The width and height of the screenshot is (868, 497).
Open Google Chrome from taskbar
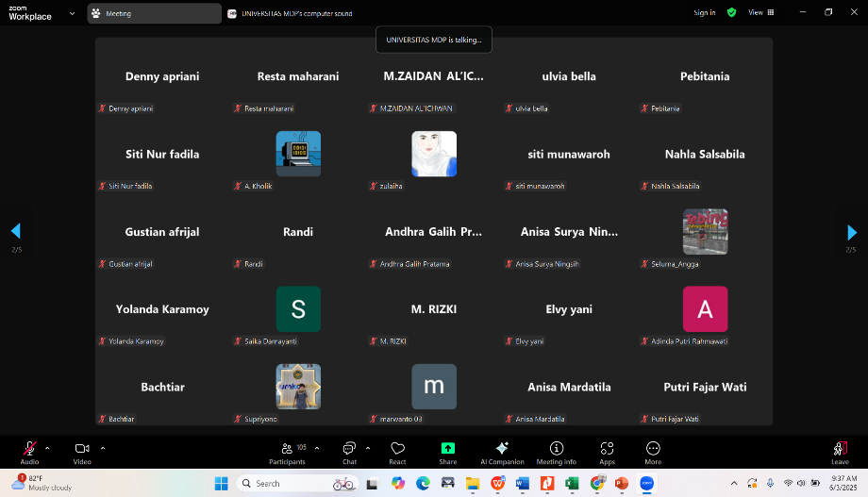597,483
